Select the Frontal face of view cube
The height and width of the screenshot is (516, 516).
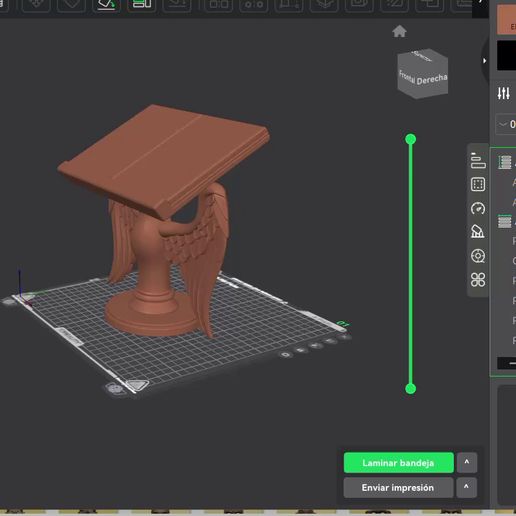[x=407, y=77]
